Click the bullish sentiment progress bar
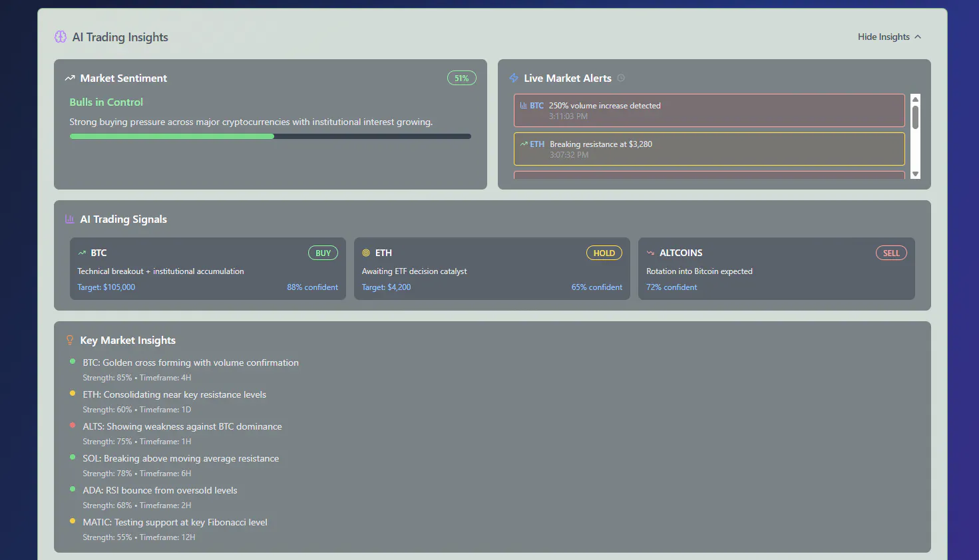 (x=270, y=136)
